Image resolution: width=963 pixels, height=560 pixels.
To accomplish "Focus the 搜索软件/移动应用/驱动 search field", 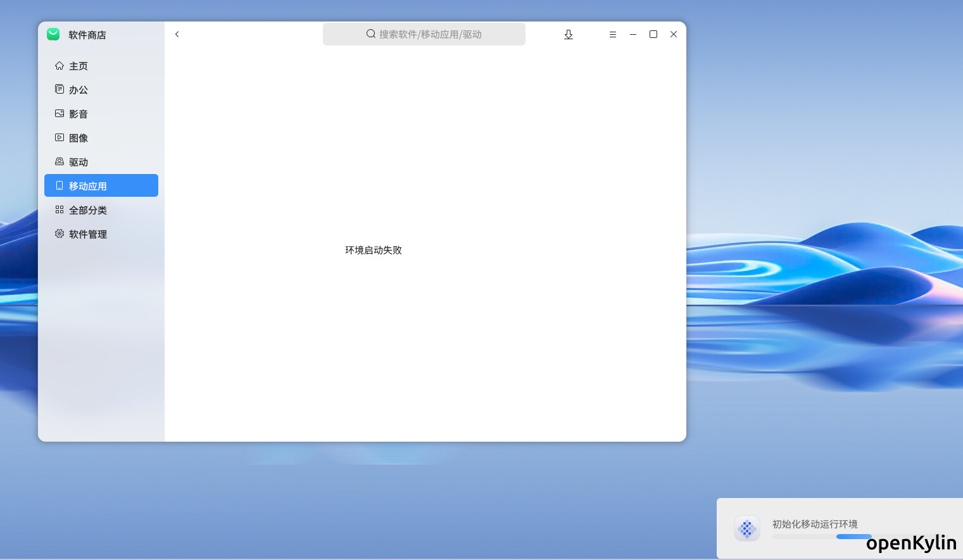I will pyautogui.click(x=431, y=34).
